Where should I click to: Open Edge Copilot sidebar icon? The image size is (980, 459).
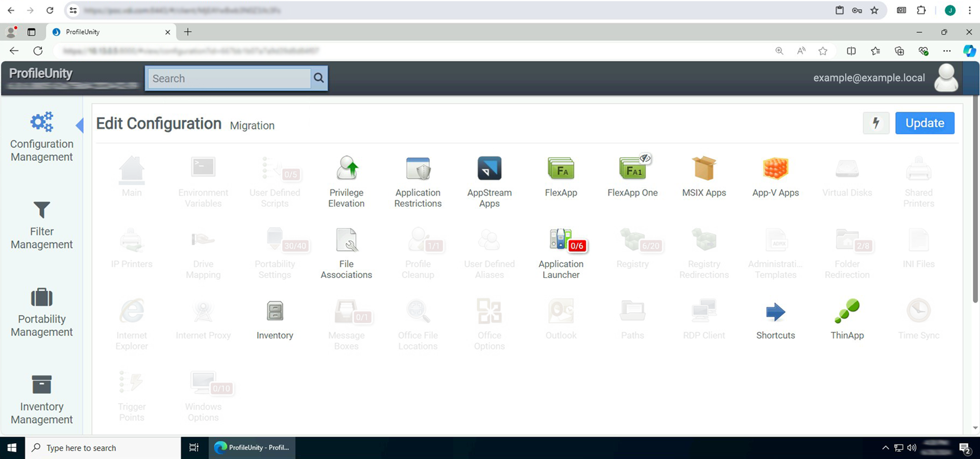969,50
